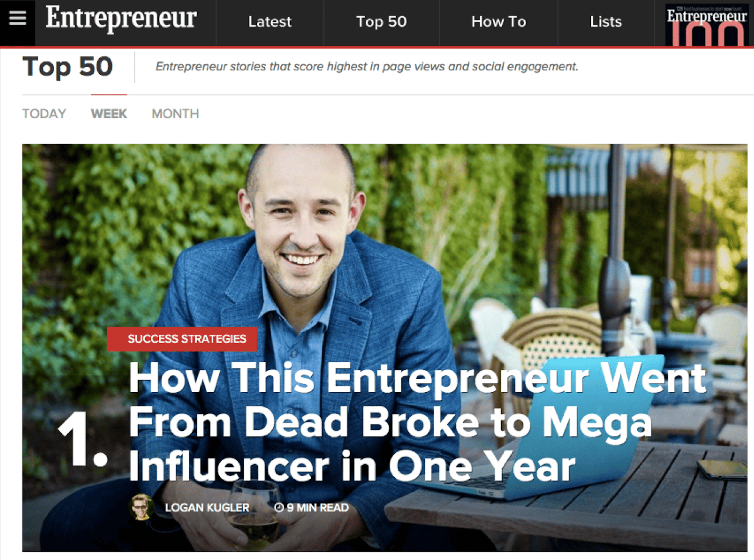
Task: Select the WEEK tab
Action: coord(109,113)
